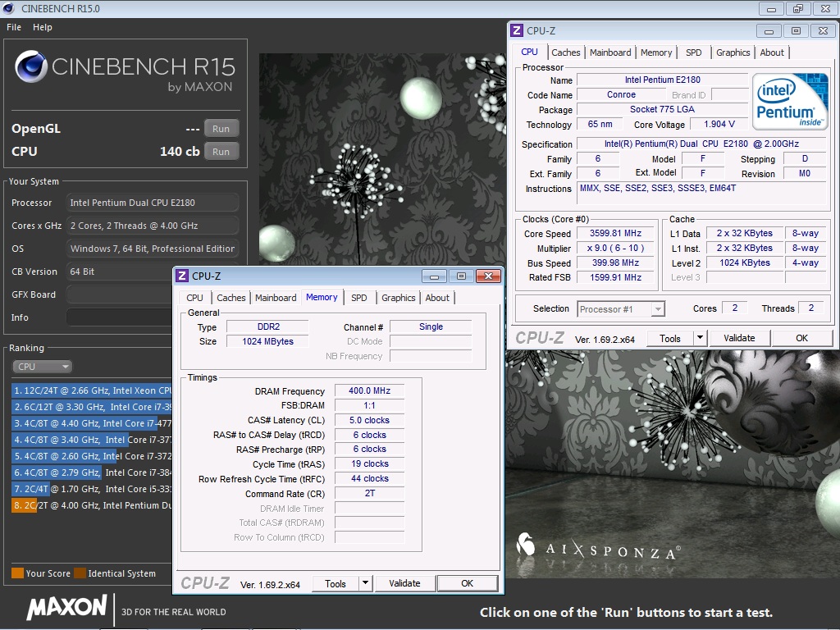Select ranking entry 7 2C/4T @ 1.70 GHz

point(92,489)
